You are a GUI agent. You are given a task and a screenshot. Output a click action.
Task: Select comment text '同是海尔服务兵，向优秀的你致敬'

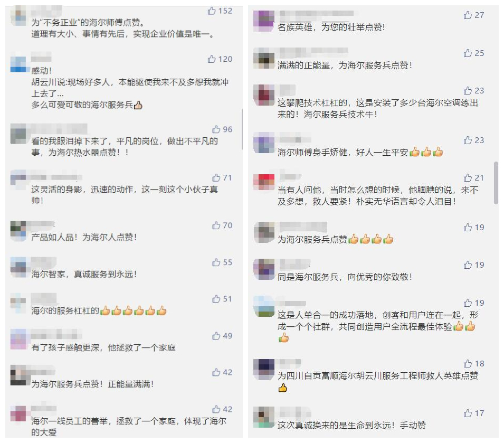tap(343, 277)
